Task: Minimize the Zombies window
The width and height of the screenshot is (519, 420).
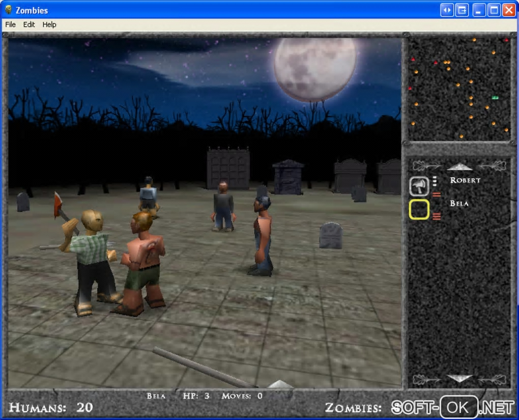Action: coord(478,10)
